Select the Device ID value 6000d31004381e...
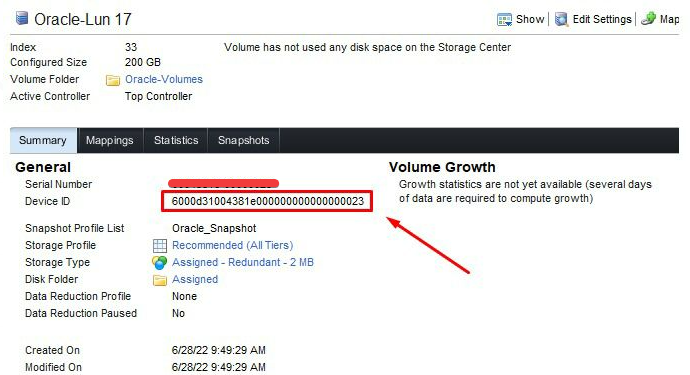The image size is (690, 375). [x=268, y=201]
